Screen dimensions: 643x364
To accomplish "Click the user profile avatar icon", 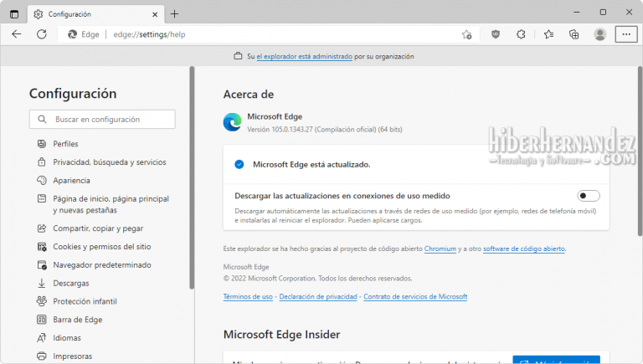I will tap(600, 34).
